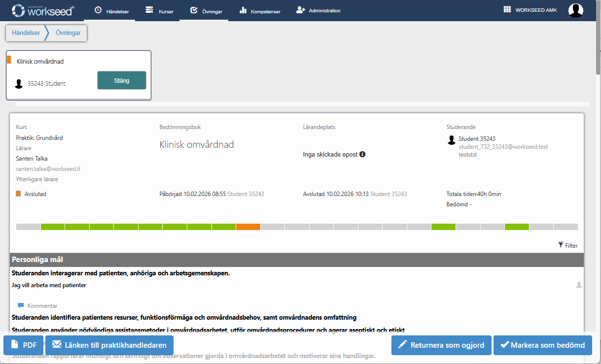This screenshot has height=364, width=601.
Task: Click Markera som bedömd
Action: pos(542,345)
